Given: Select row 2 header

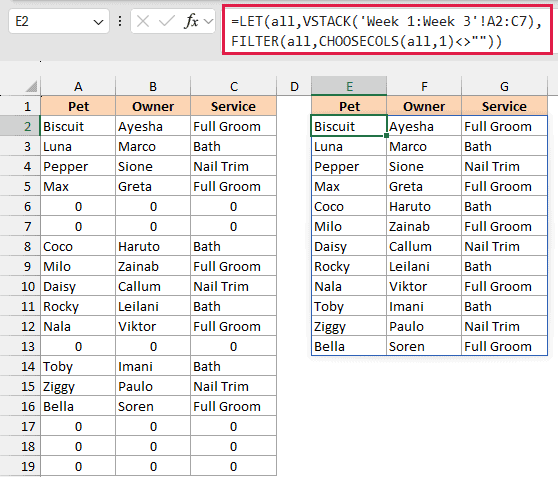Looking at the screenshot, I should click(x=20, y=126).
